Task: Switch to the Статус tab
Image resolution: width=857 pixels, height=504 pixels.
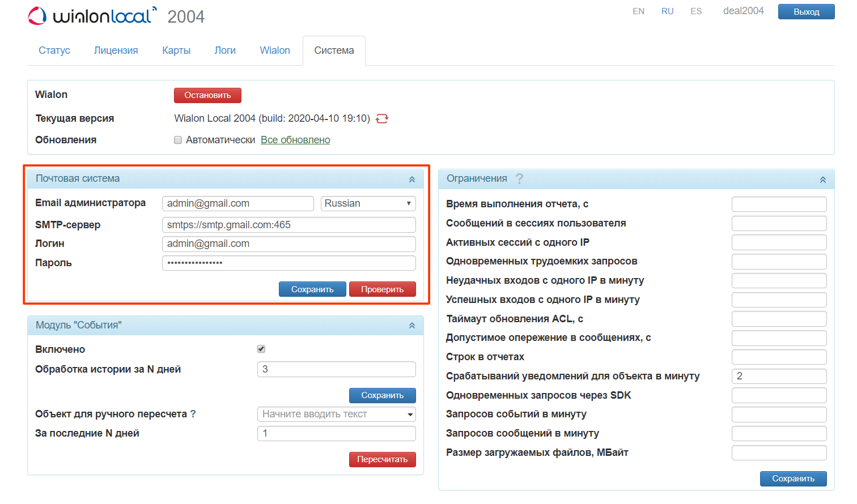Action: [x=54, y=50]
